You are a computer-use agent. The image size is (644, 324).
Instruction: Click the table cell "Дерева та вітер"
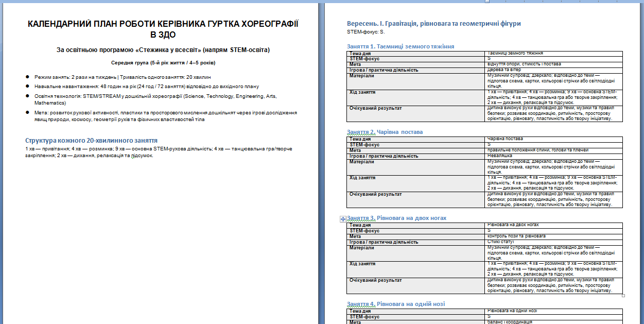554,70
